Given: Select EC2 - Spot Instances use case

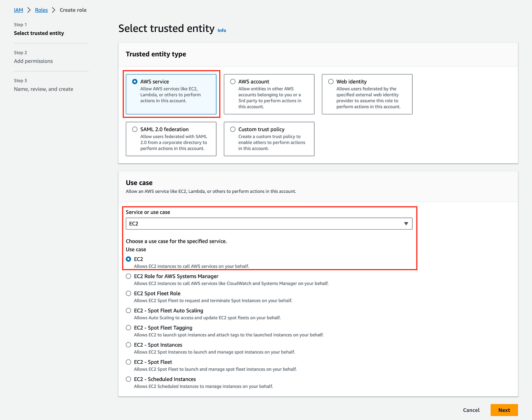Looking at the screenshot, I should coord(128,345).
